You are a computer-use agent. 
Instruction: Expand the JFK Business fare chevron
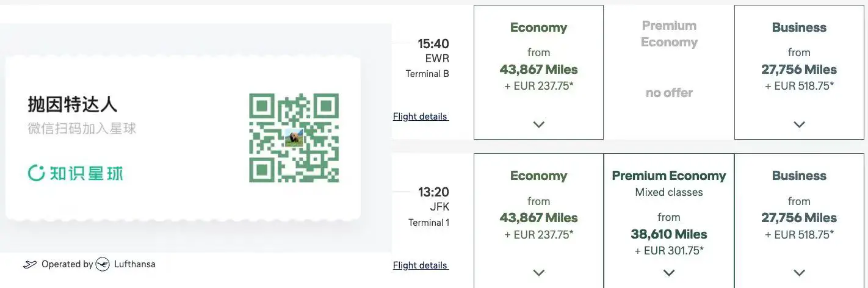799,273
